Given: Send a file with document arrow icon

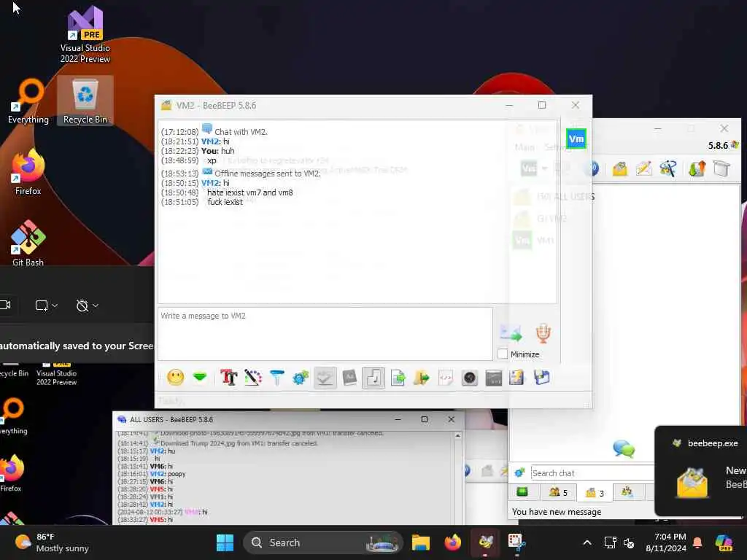Looking at the screenshot, I should tap(398, 378).
